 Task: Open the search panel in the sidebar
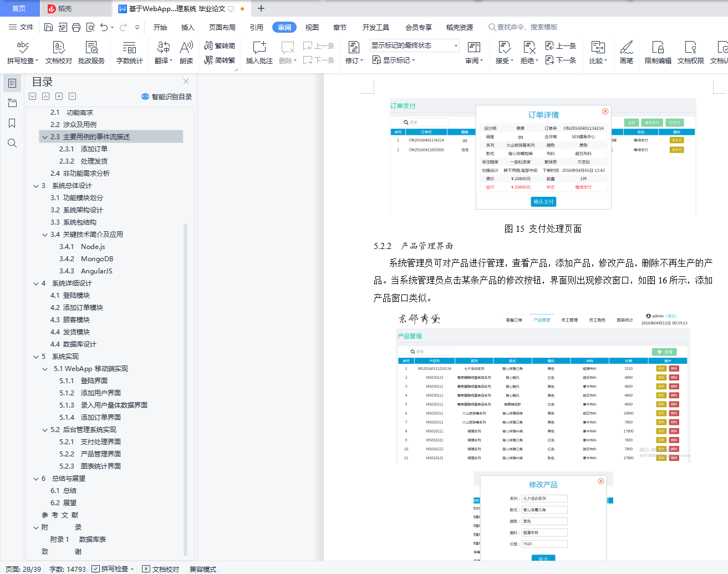coord(12,143)
